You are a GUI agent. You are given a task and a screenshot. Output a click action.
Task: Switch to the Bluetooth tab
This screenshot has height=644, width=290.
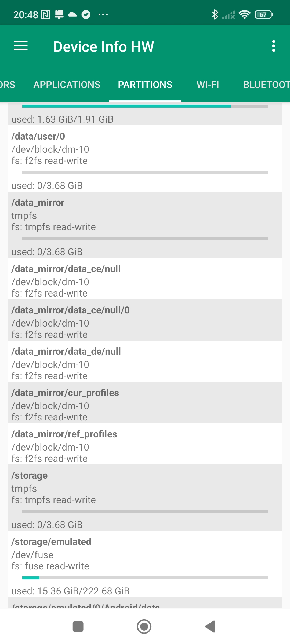point(266,85)
